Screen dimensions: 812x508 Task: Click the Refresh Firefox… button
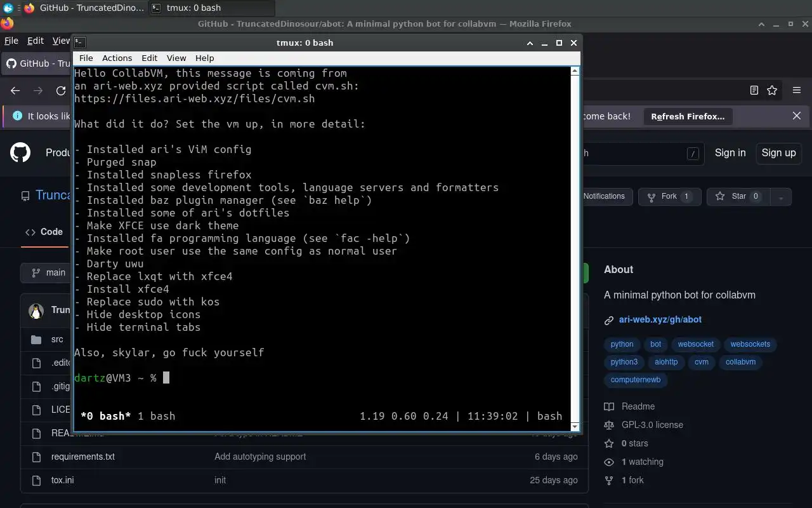pos(688,116)
